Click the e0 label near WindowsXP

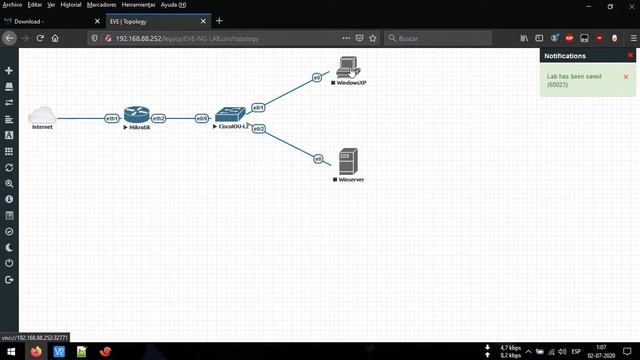coord(317,77)
